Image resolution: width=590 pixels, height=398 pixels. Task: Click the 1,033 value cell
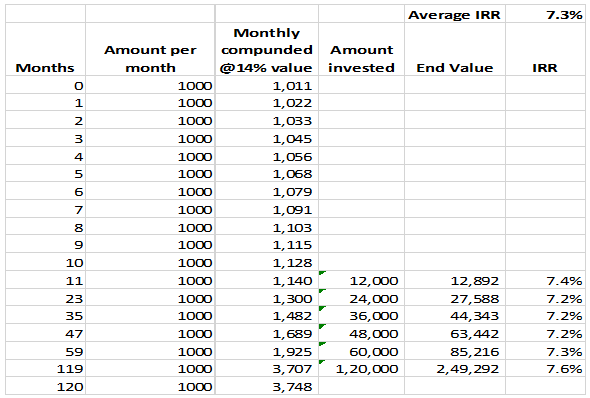(267, 120)
